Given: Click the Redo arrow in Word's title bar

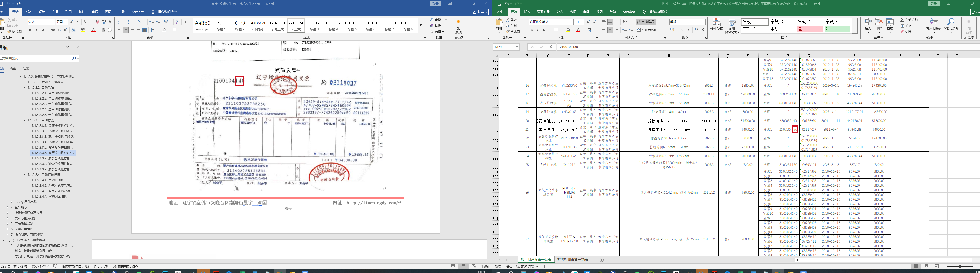Looking at the screenshot, I should point(19,4).
